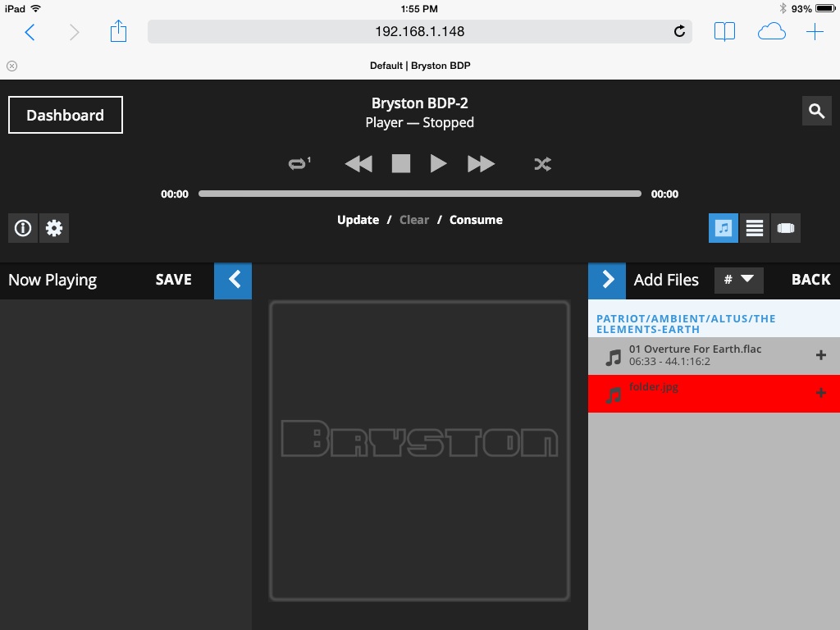Close the Default | Bryston BDP tab
The height and width of the screenshot is (630, 840).
click(11, 66)
